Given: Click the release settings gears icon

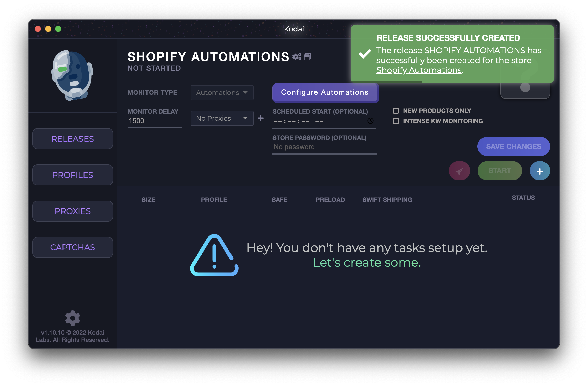Looking at the screenshot, I should point(297,56).
